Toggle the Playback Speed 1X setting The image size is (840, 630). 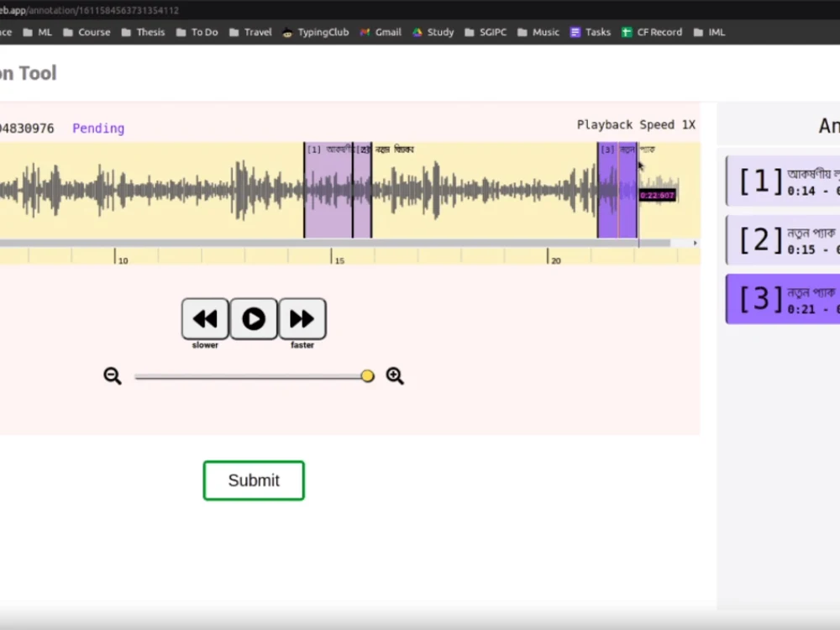click(x=636, y=124)
